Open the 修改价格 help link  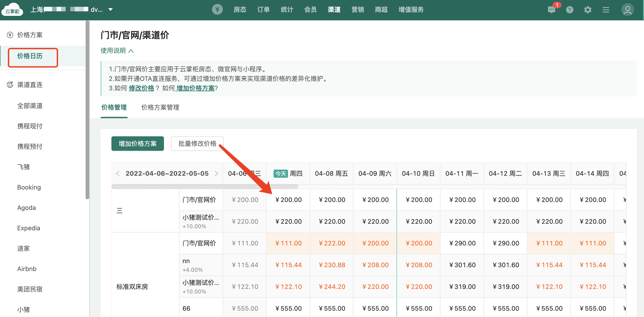pyautogui.click(x=141, y=88)
